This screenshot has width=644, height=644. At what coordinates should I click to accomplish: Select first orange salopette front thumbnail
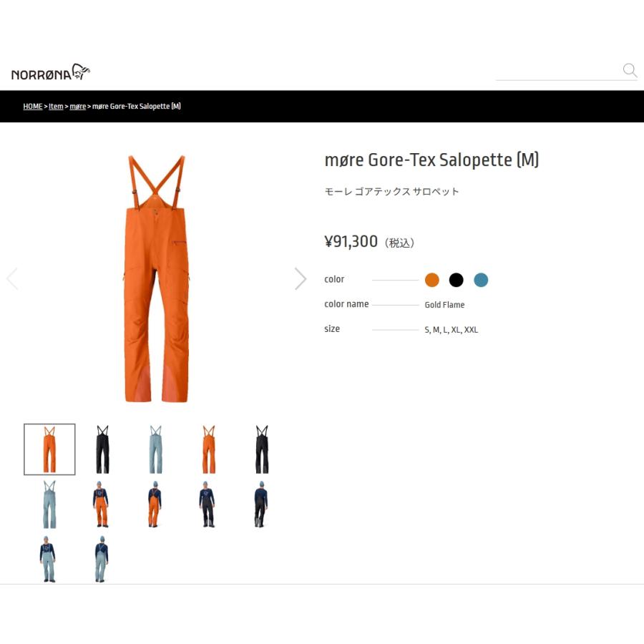(49, 449)
